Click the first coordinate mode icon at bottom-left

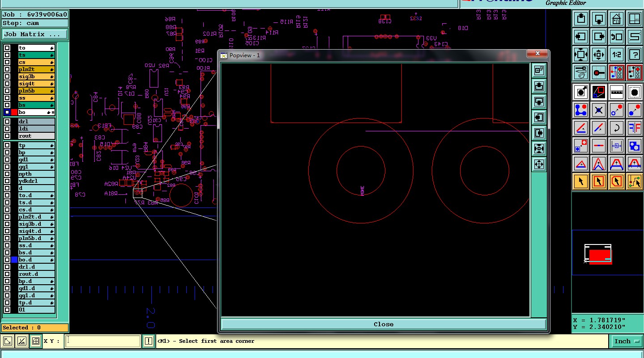click(8, 341)
